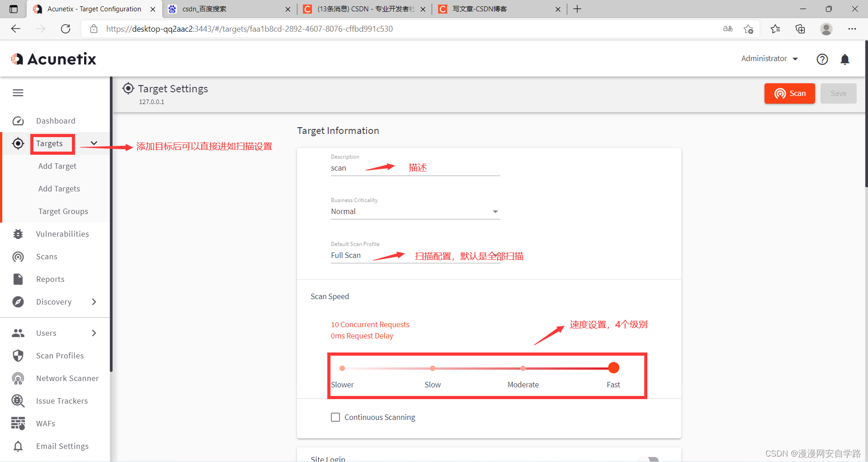Open Issue Trackers page in sidebar
The height and width of the screenshot is (462, 868).
[62, 401]
